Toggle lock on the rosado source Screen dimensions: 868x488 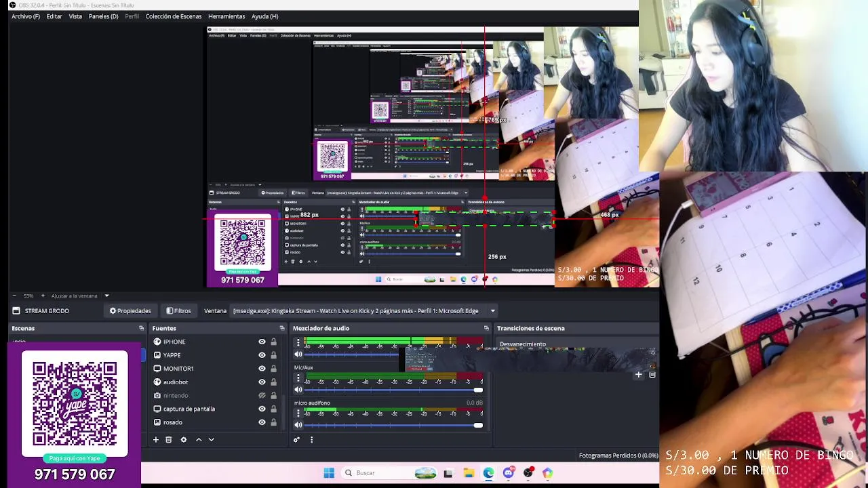(273, 422)
